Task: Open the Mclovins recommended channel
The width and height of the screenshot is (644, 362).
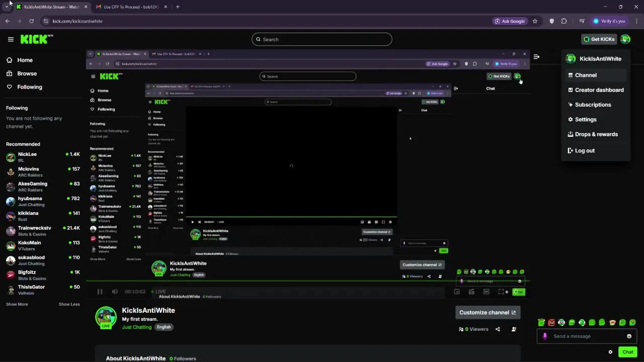Action: [43, 172]
